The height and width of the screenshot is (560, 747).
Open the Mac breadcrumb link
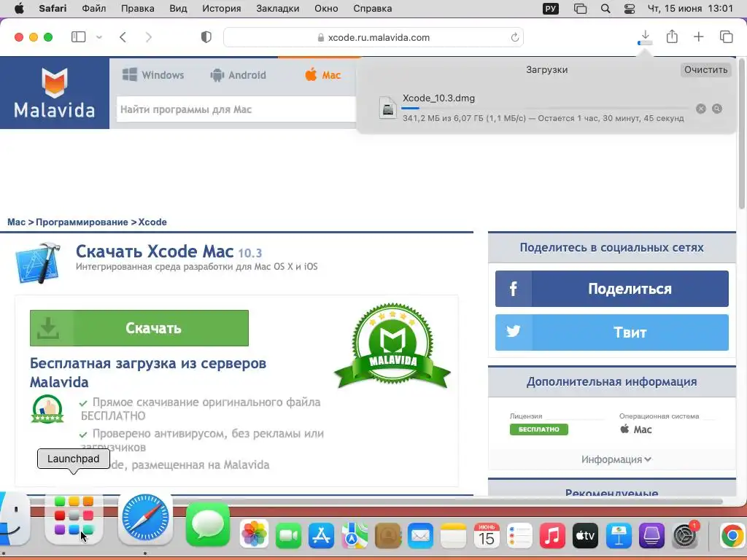pyautogui.click(x=16, y=222)
